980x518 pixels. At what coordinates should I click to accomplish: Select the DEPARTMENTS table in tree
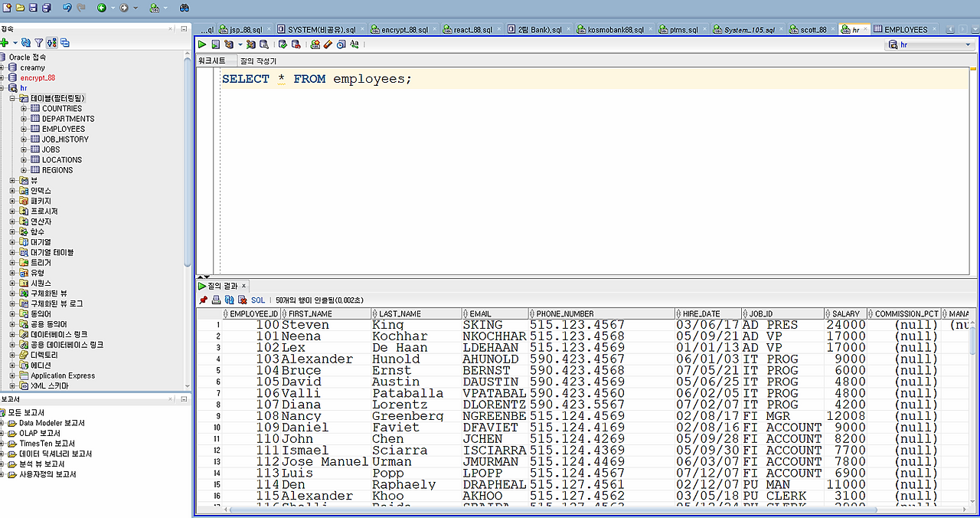pos(68,119)
